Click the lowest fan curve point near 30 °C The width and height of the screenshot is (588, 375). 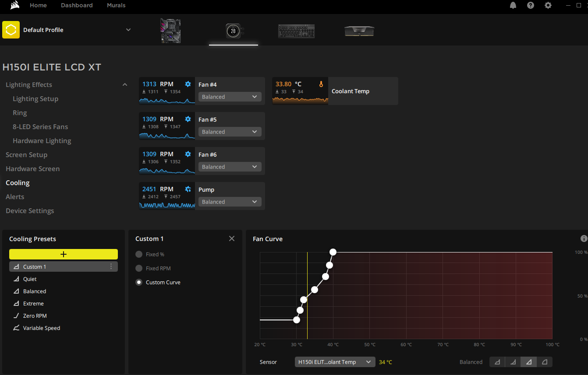click(x=297, y=320)
